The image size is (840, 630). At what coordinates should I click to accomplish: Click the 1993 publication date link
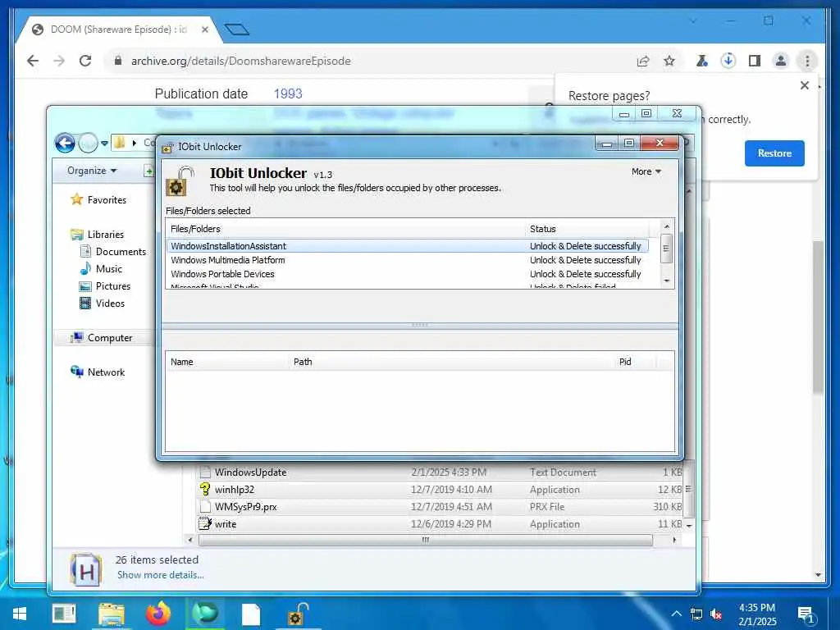(x=288, y=94)
